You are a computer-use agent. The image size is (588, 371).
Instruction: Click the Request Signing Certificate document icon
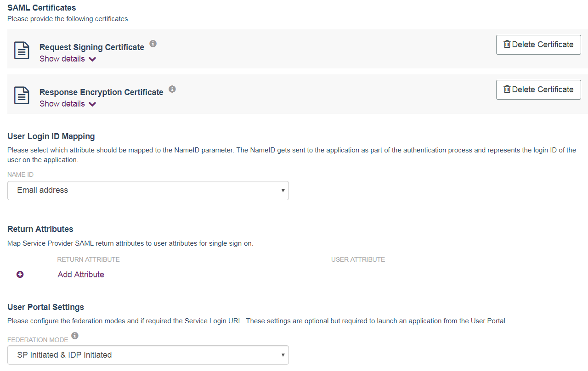pyautogui.click(x=22, y=50)
